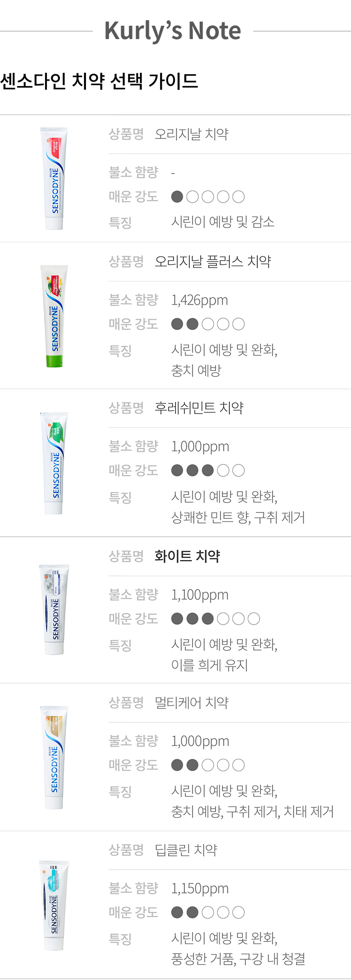
Task: Click the 후레쉬민트 치약 spiciness rating dots
Action: click(208, 470)
